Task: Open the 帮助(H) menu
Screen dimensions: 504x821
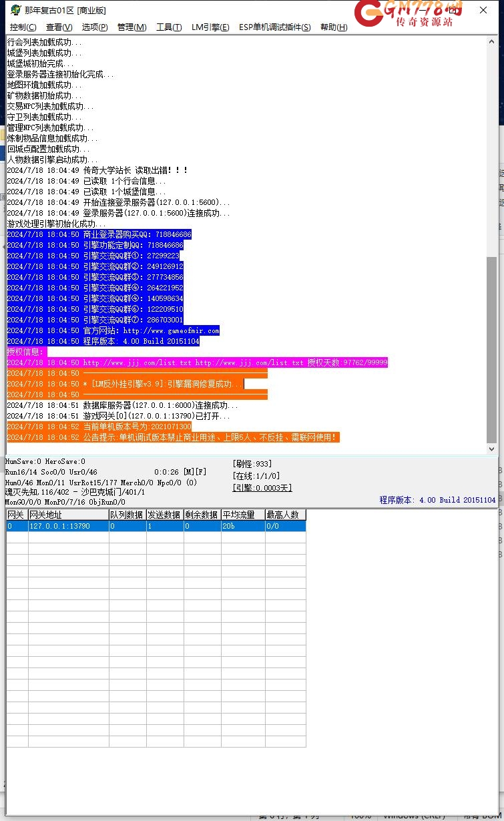Action: [x=334, y=27]
